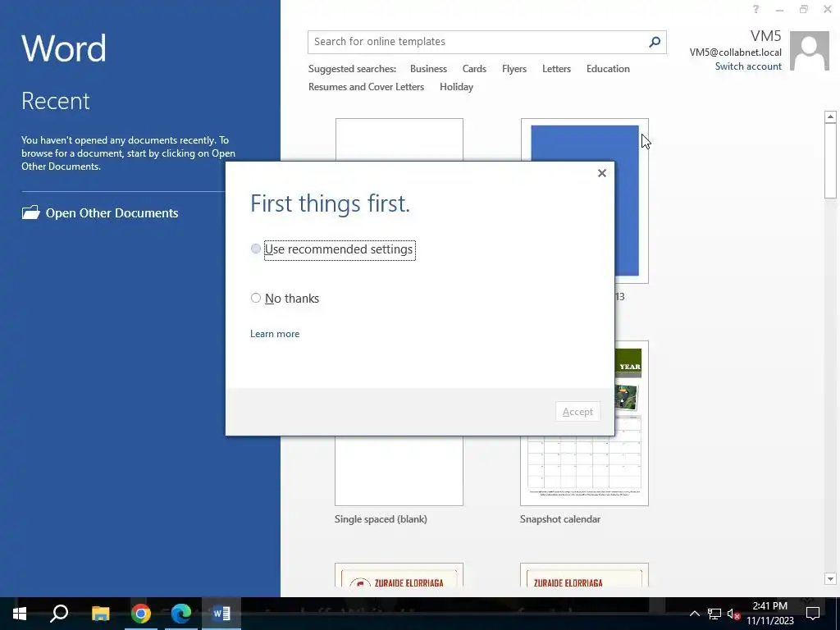Screen dimensions: 840x630
Task: Open the Windows Start menu
Action: (20, 614)
